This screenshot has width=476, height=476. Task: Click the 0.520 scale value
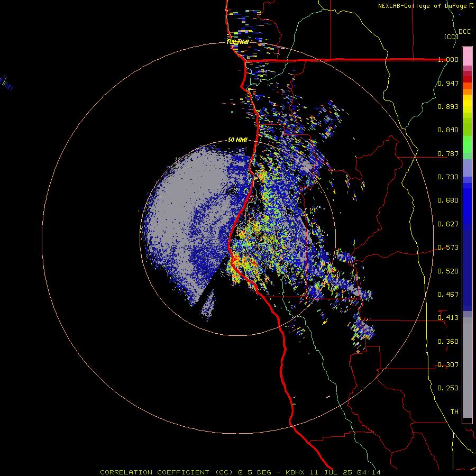pyautogui.click(x=448, y=271)
